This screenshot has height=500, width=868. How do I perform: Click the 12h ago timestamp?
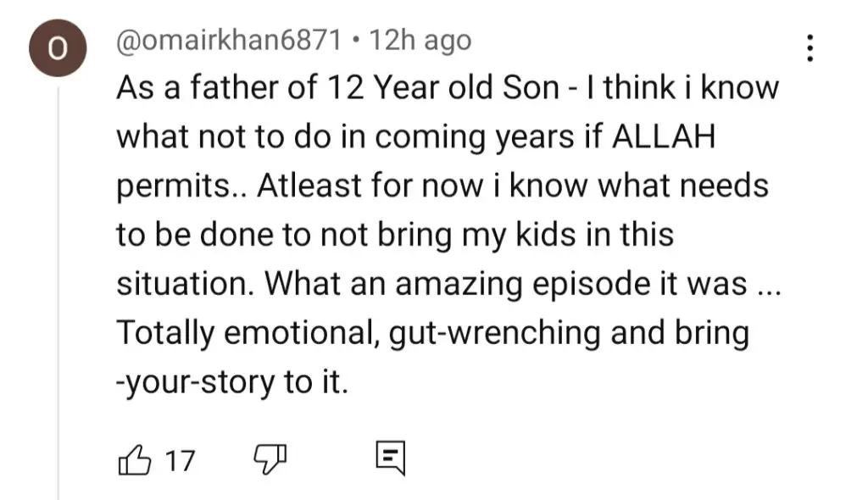tap(420, 40)
